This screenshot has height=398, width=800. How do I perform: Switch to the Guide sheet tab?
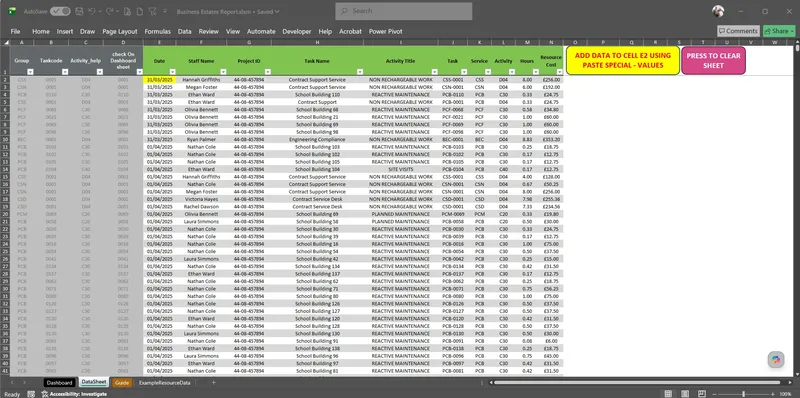[121, 383]
